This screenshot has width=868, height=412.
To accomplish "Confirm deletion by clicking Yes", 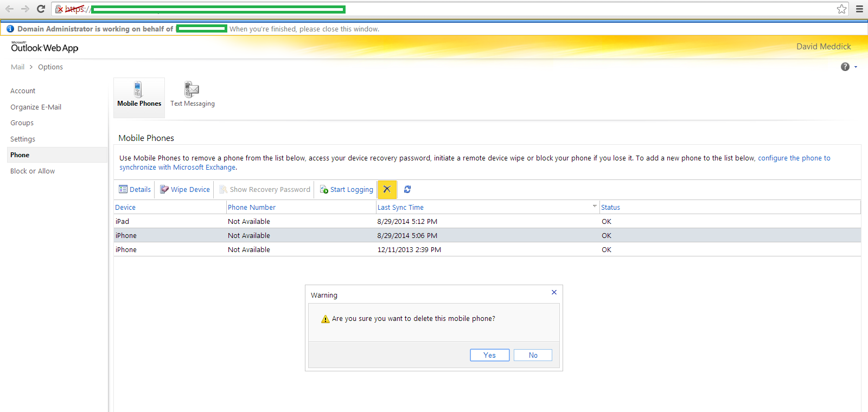I will point(489,355).
